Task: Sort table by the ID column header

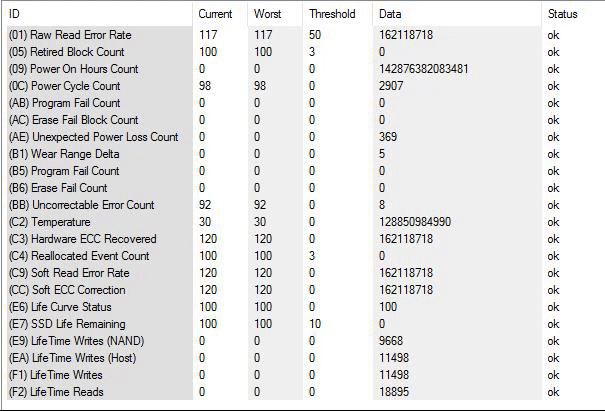Action: click(100, 14)
